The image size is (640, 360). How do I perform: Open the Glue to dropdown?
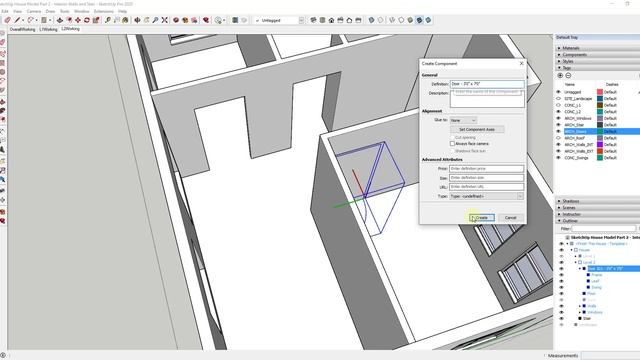tap(463, 120)
